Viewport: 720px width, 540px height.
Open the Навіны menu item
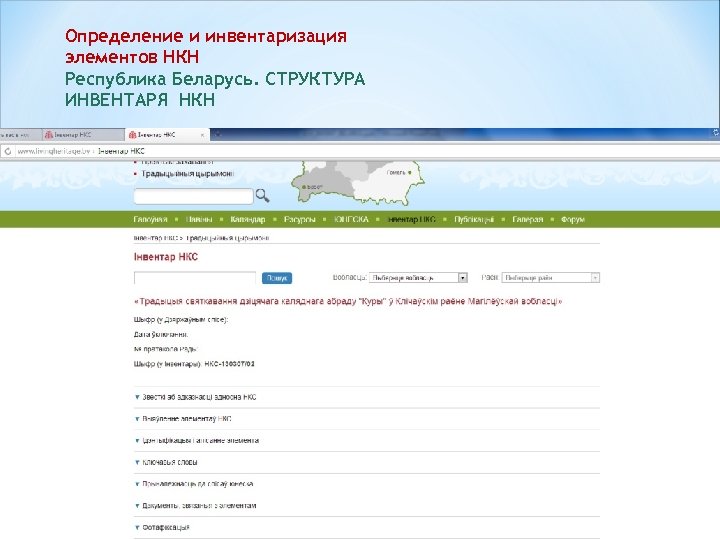coord(199,219)
